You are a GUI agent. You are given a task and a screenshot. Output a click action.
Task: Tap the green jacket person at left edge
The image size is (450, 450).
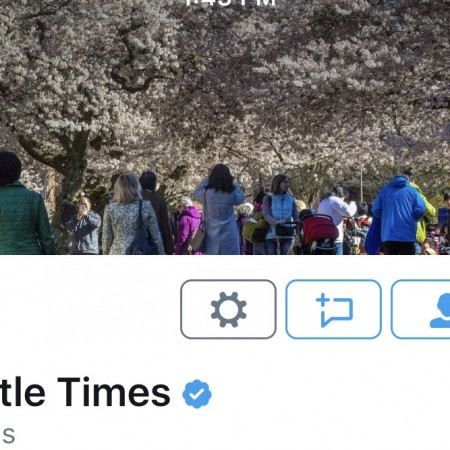pyautogui.click(x=22, y=204)
